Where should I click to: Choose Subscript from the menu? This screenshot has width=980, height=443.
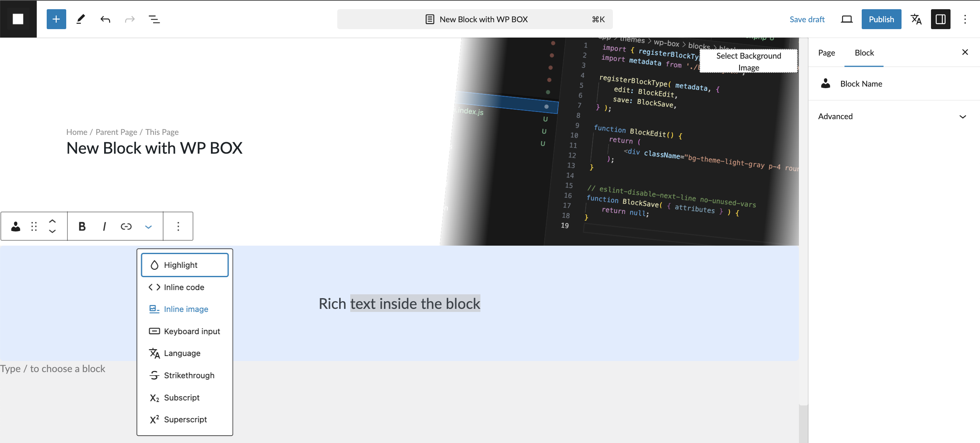tap(185, 397)
